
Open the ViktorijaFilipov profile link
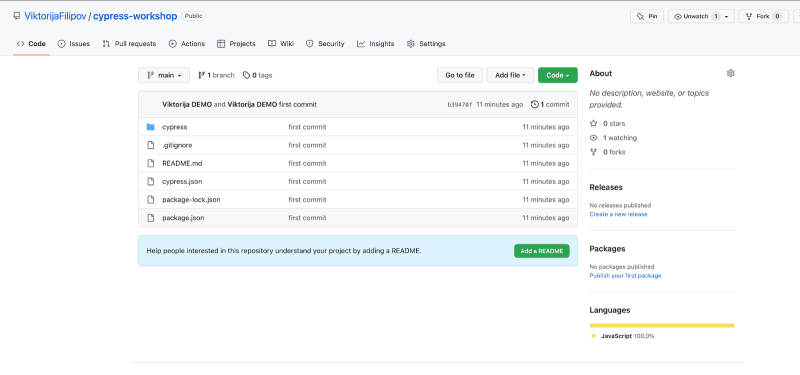[56, 16]
